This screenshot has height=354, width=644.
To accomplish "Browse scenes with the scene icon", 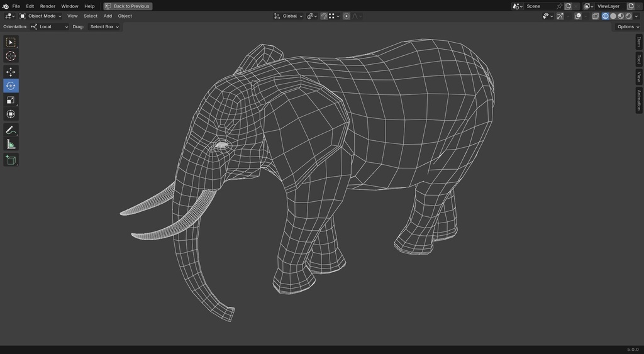I will coord(517,6).
